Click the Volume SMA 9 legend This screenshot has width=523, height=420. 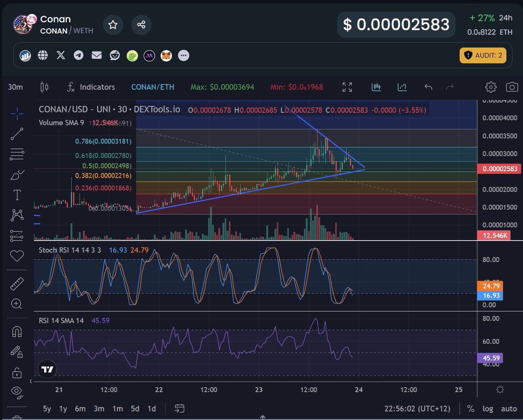tap(61, 122)
